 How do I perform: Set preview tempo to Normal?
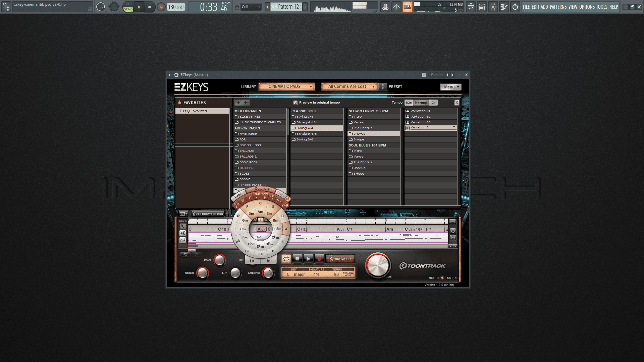click(421, 103)
